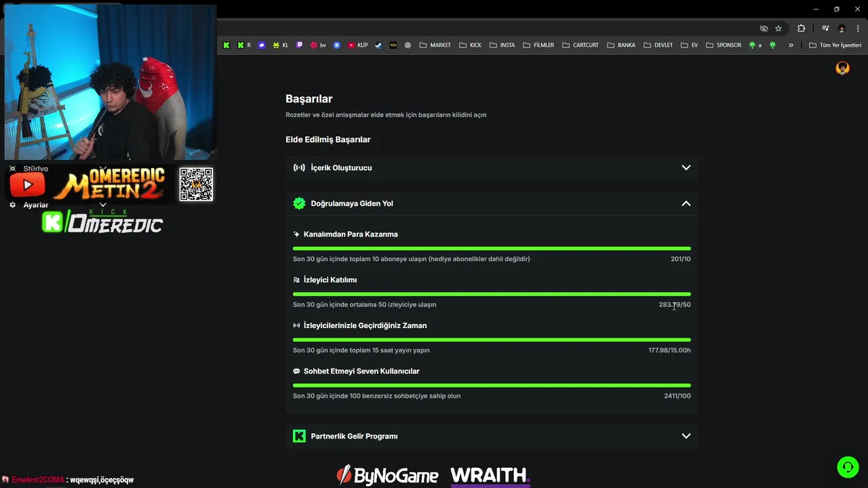Click the İzleyici Katılımı progress bar
The height and width of the screenshot is (488, 868).
pos(492,294)
